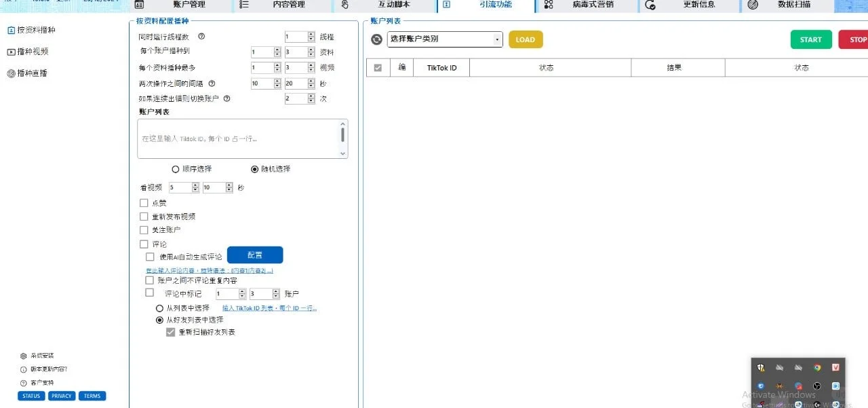Click the 病毒式营销 icon in top bar

point(547,5)
